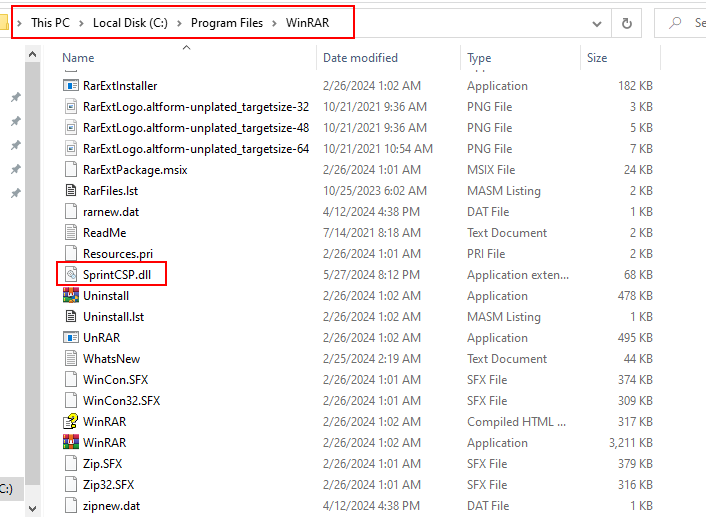Sort files by Name column header
The height and width of the screenshot is (520, 706).
click(x=79, y=58)
